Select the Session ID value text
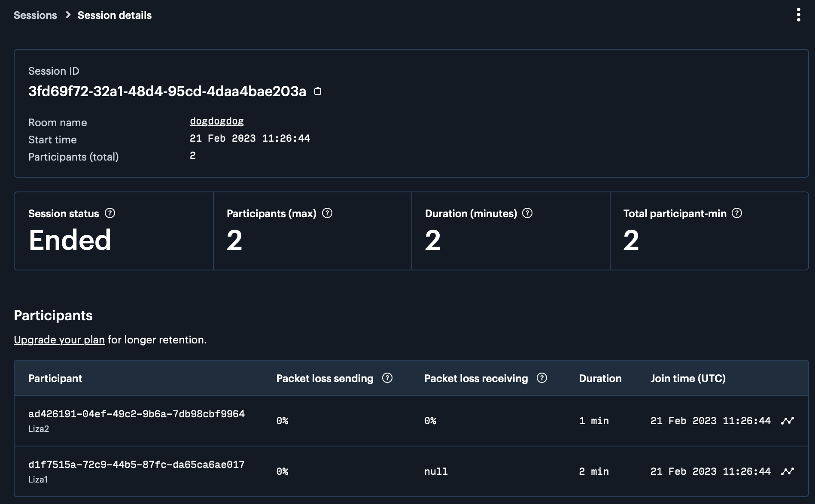815x504 pixels. pos(167,91)
